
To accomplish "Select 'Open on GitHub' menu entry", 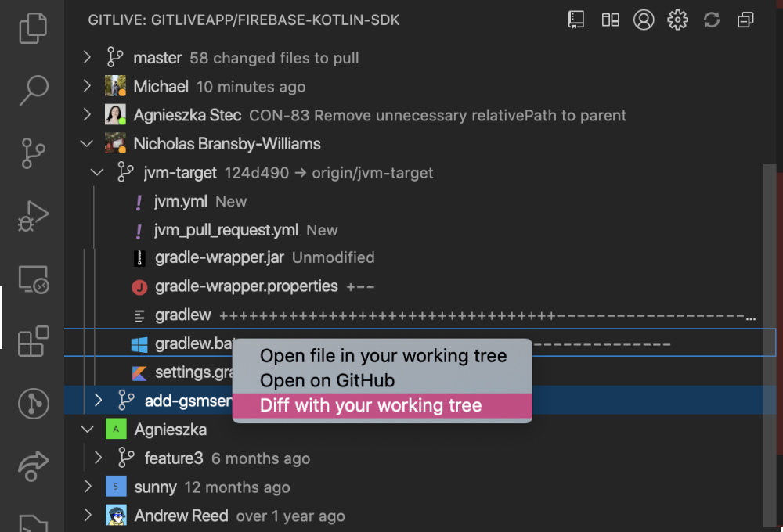I will coord(327,381).
